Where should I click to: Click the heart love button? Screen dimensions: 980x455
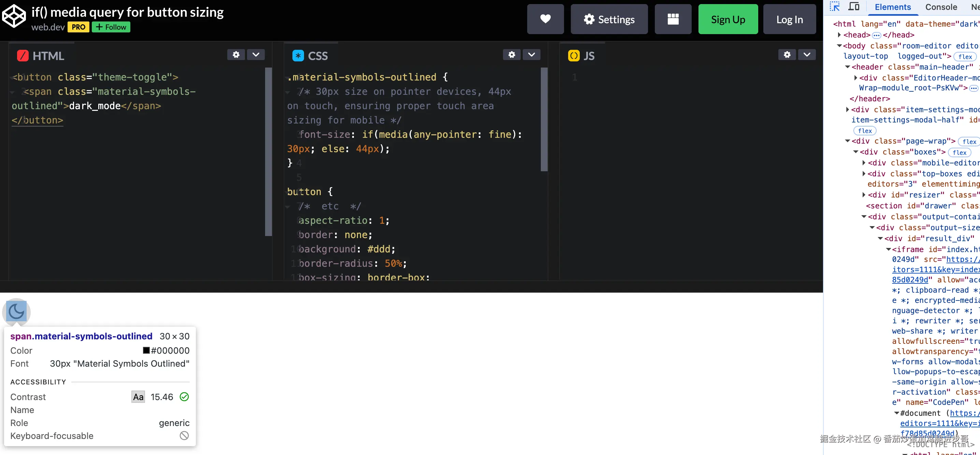[x=545, y=19]
